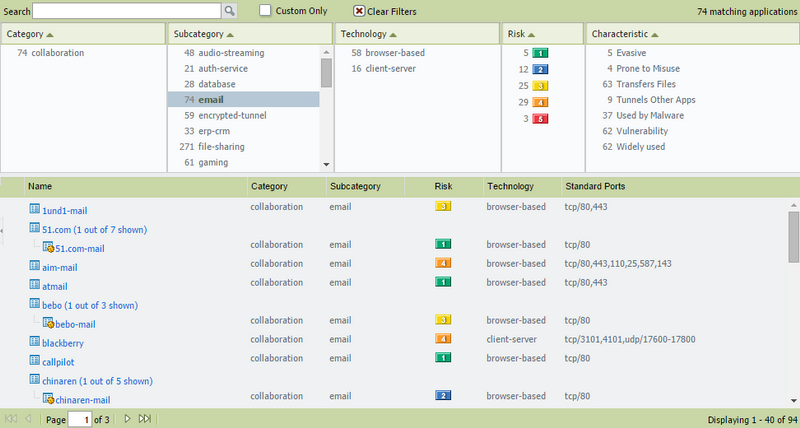This screenshot has width=800, height=428.
Task: Go to next page arrow icon
Action: 127,419
